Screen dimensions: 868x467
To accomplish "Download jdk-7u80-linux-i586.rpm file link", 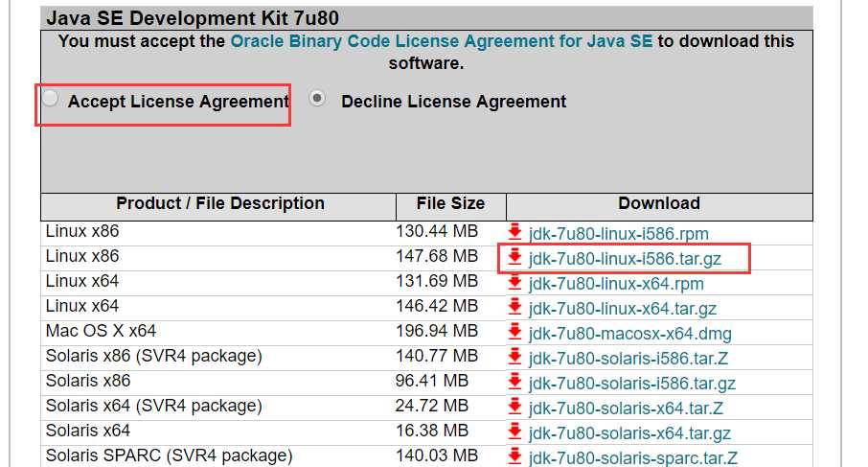I will [x=618, y=234].
